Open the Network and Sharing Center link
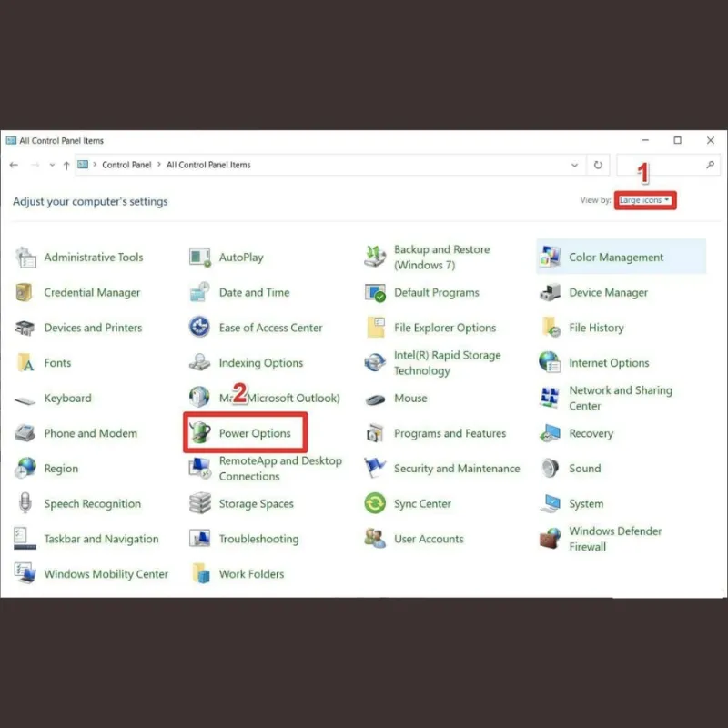The height and width of the screenshot is (728, 728). point(621,398)
